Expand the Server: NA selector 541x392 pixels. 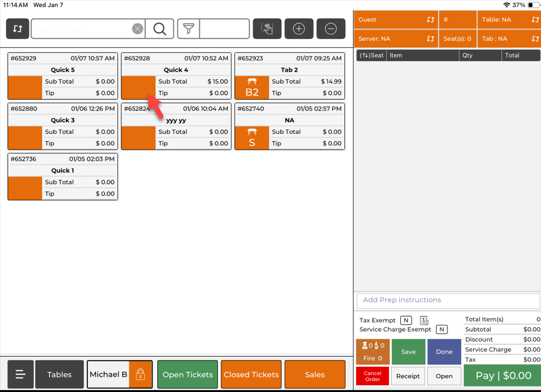(x=396, y=38)
